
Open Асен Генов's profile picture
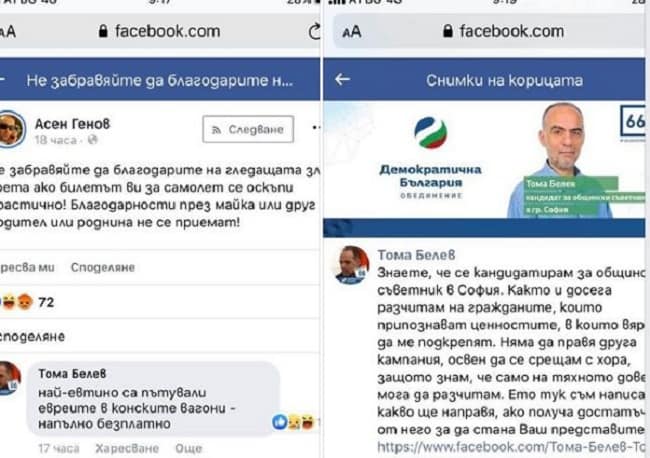click(x=11, y=129)
